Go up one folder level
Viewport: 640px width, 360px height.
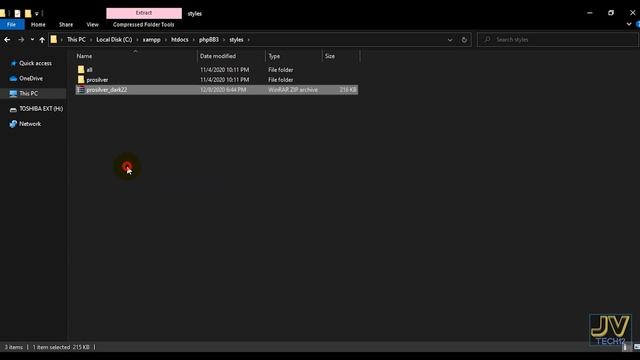tap(42, 40)
